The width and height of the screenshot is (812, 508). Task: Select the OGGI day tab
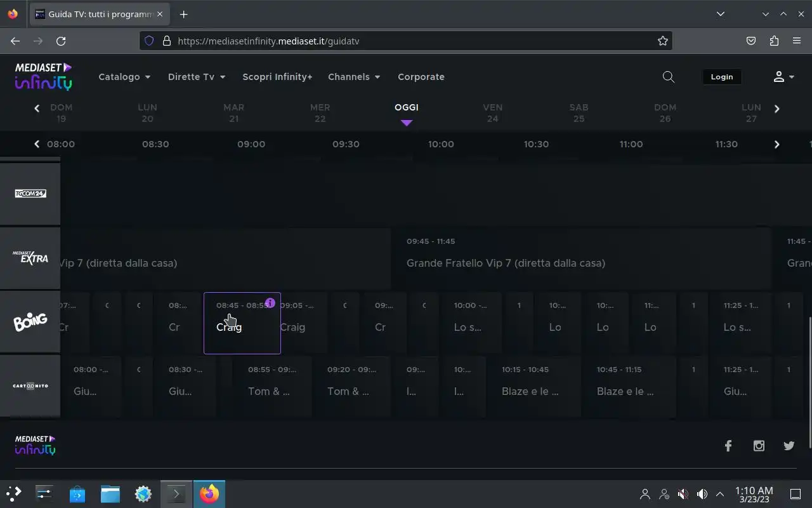tap(407, 108)
